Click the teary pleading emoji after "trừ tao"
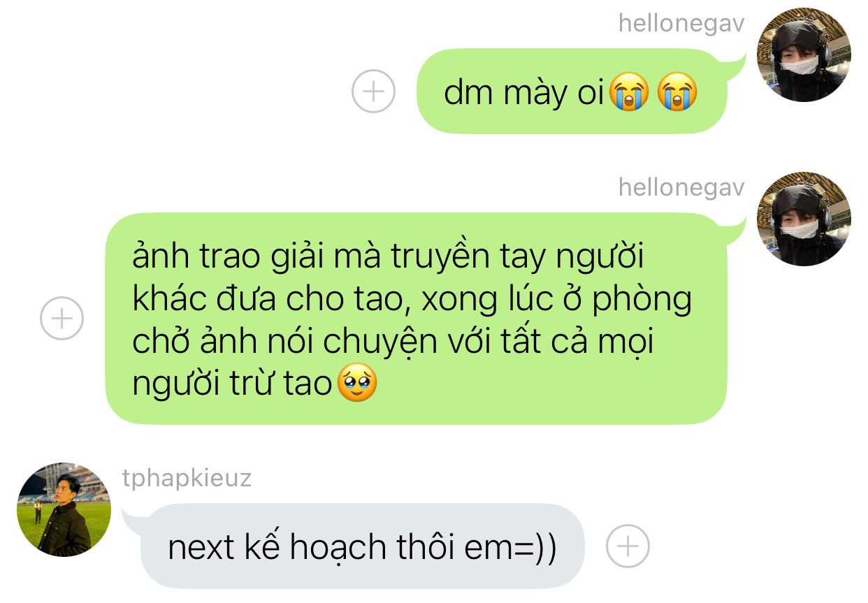Viewport: 868px width, 603px height. [x=357, y=384]
